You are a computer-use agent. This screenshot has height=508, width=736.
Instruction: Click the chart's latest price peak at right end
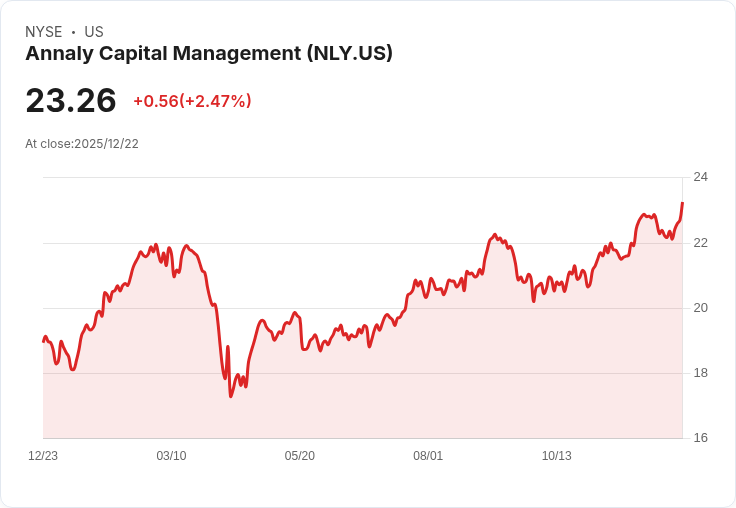[x=682, y=203]
